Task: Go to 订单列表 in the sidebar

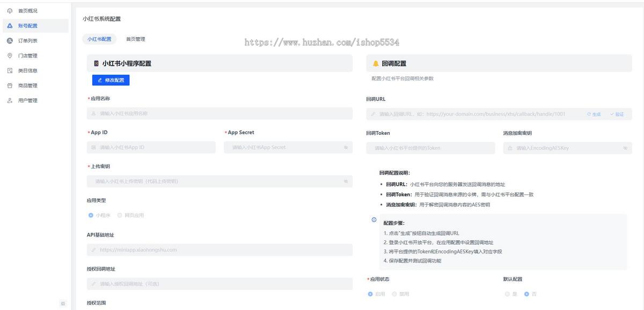Action: coord(35,41)
